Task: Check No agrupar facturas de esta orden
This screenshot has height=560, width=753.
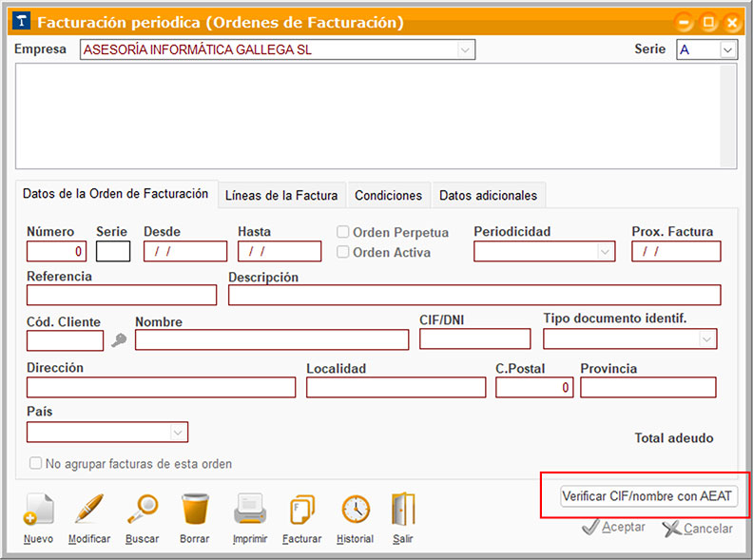Action: (36, 464)
